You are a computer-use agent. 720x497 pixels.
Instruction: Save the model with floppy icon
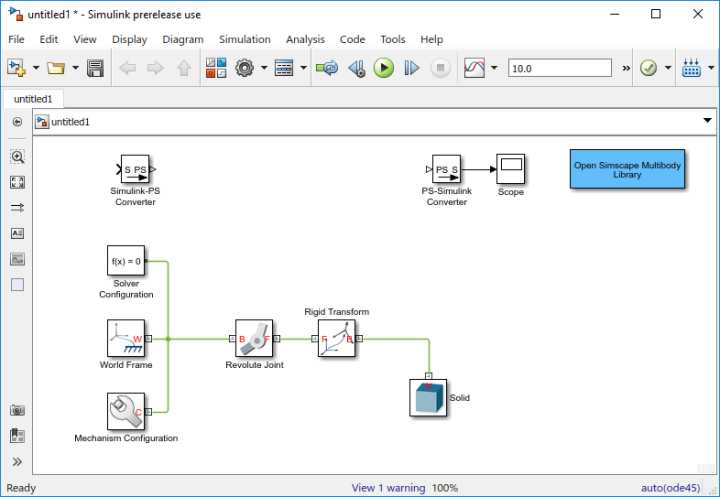pyautogui.click(x=96, y=68)
